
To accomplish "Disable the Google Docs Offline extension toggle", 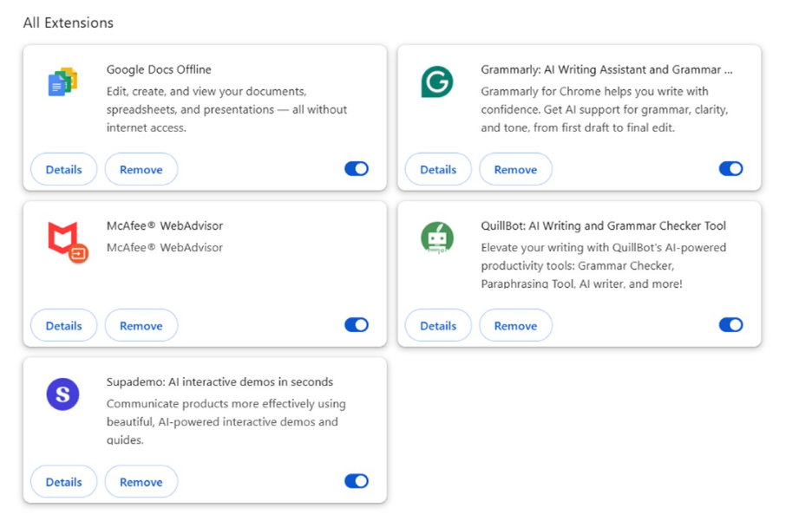I will click(x=357, y=169).
